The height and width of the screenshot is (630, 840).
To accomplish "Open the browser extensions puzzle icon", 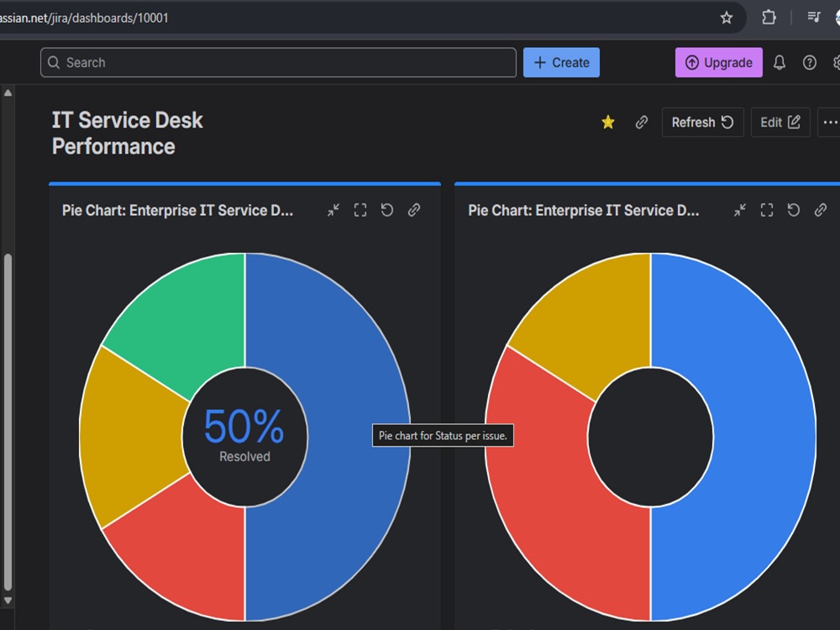I will coord(769,18).
